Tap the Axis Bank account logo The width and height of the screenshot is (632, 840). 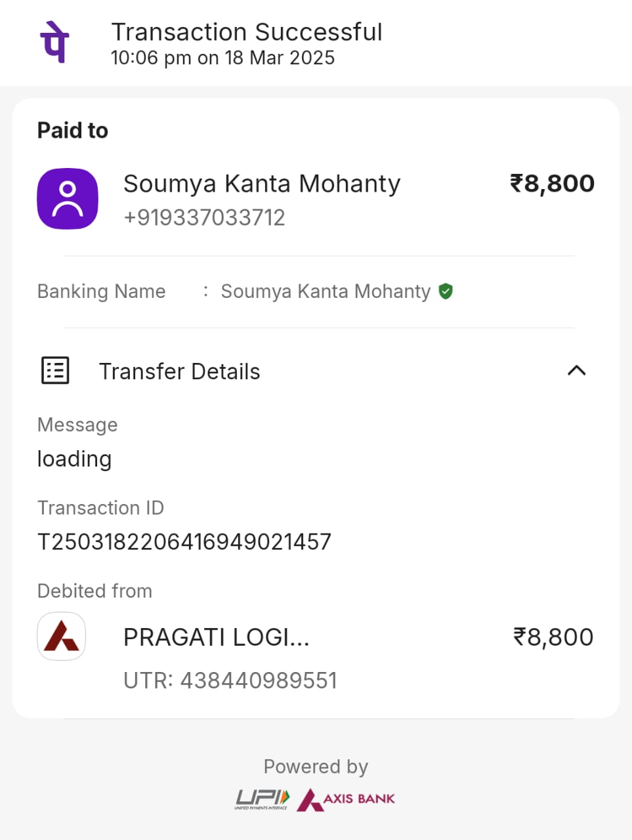pos(62,636)
